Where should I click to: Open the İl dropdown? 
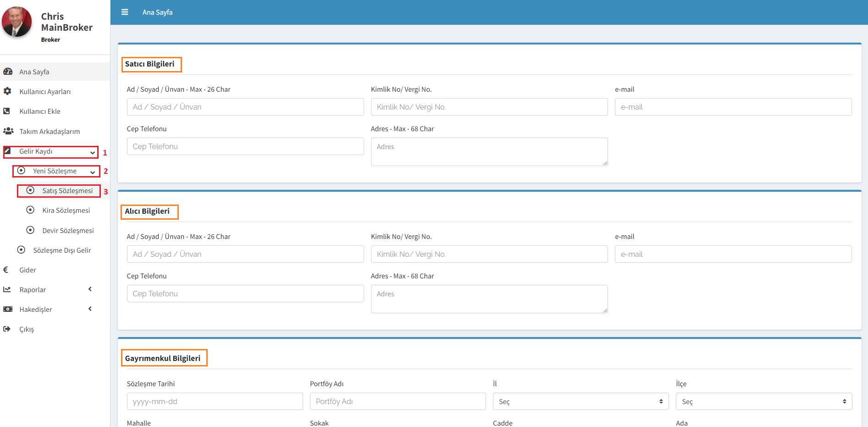click(581, 401)
